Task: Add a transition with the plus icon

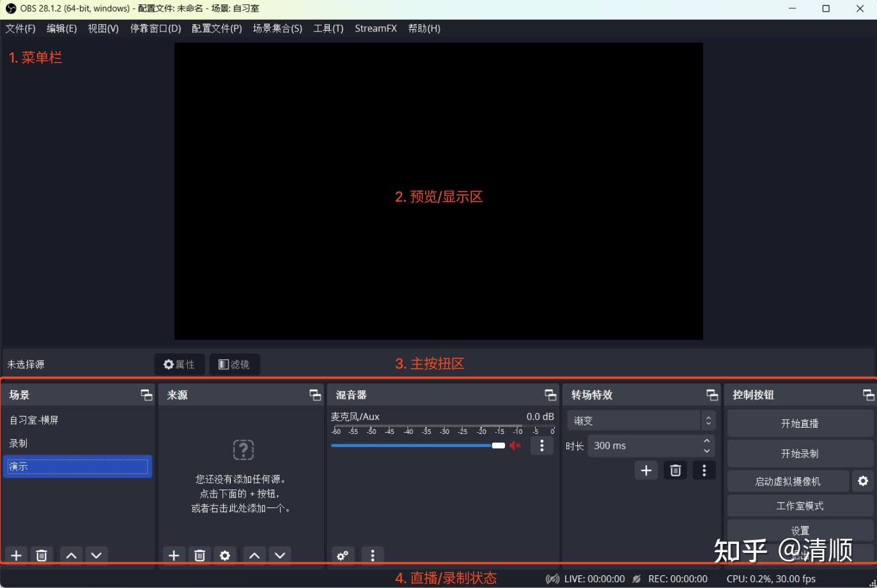Action: (646, 470)
